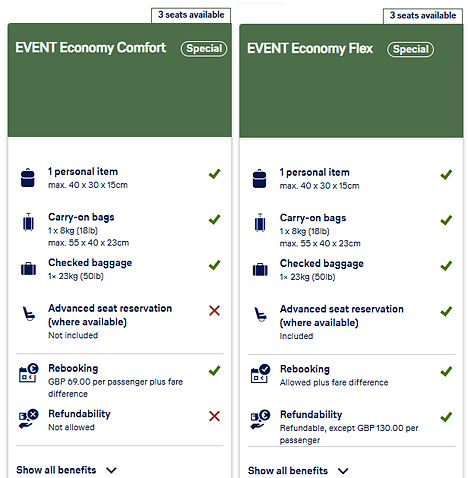Click the red cross next to Comfort Refundability
The image size is (468, 478).
(214, 416)
